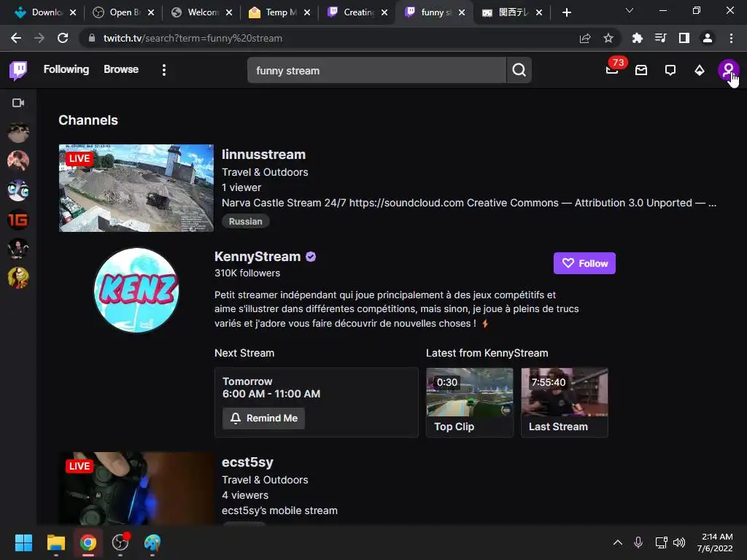Open the Following page
The image size is (747, 560).
pos(66,69)
